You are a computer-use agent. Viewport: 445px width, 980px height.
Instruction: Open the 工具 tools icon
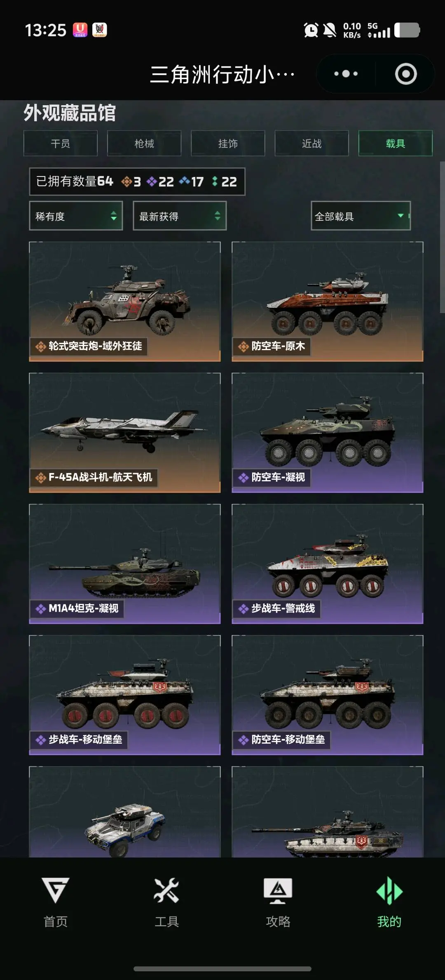tap(166, 902)
